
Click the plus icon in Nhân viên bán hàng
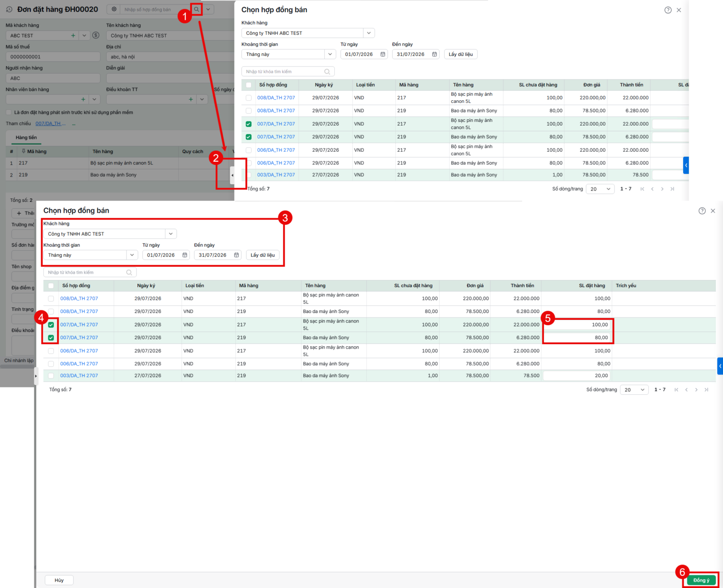pos(83,99)
